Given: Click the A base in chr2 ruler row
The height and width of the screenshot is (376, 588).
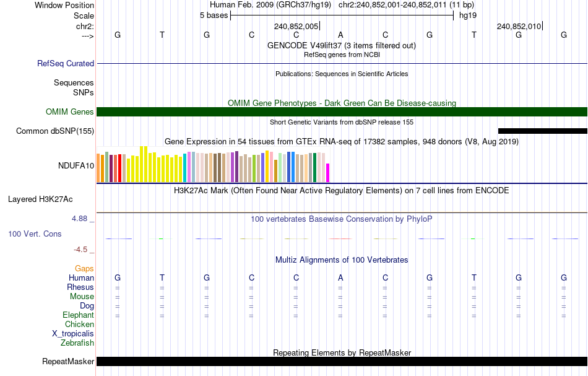Looking at the screenshot, I should [x=340, y=35].
